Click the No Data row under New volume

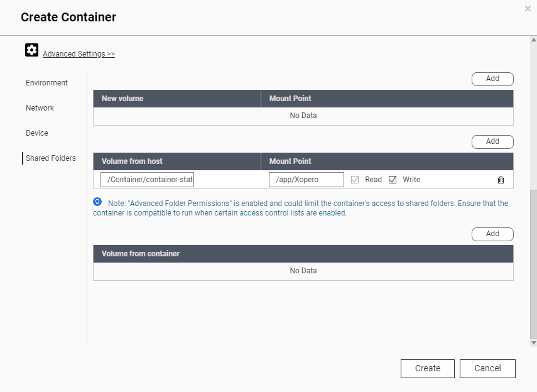[x=303, y=116]
